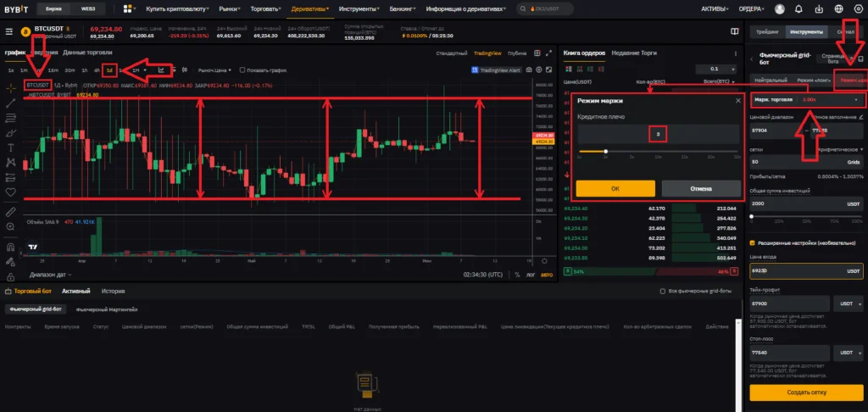Open the Рыноч.Цена price type dropdown
The width and height of the screenshot is (868, 412).
[x=216, y=70]
